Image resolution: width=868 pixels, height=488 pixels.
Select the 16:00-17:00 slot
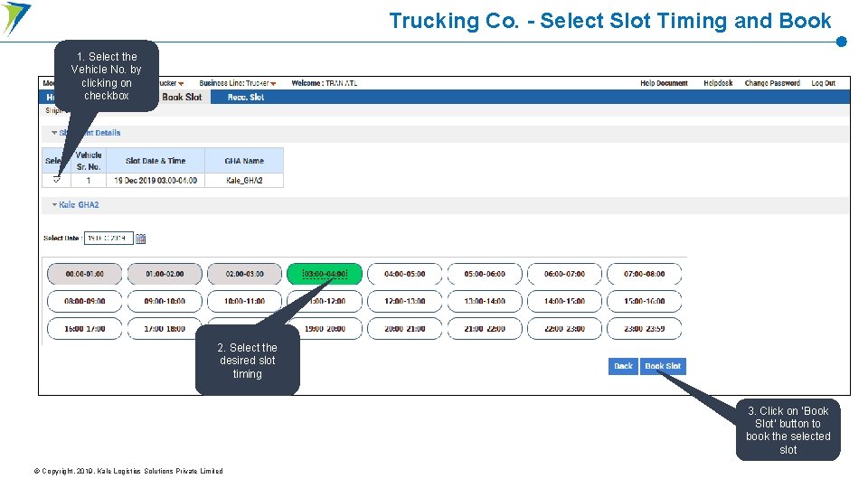[85, 329]
